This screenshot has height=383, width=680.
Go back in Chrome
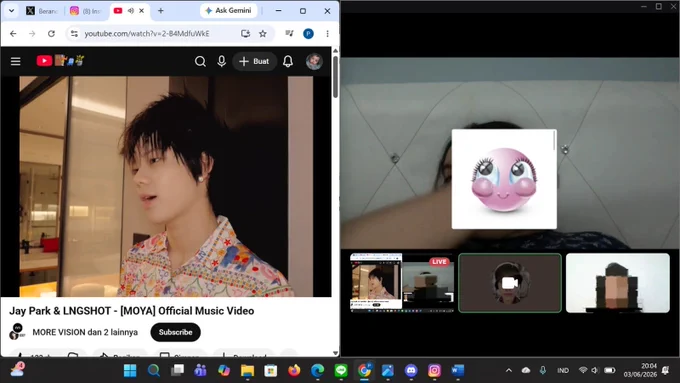click(x=13, y=33)
